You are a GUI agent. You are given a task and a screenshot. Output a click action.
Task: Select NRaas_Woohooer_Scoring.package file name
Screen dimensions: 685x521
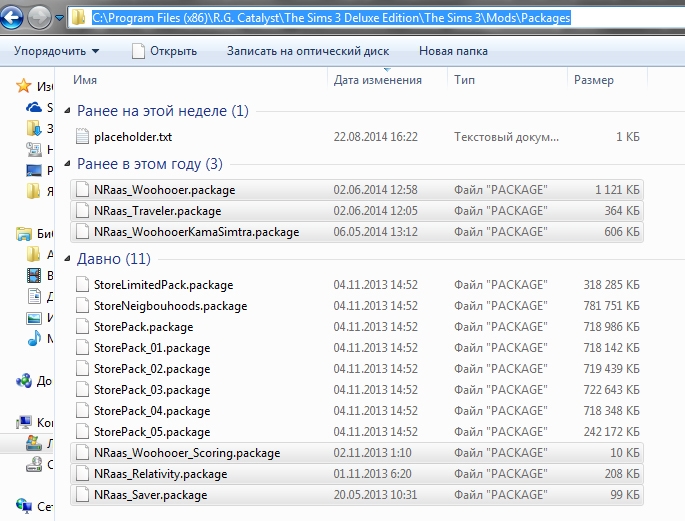187,453
